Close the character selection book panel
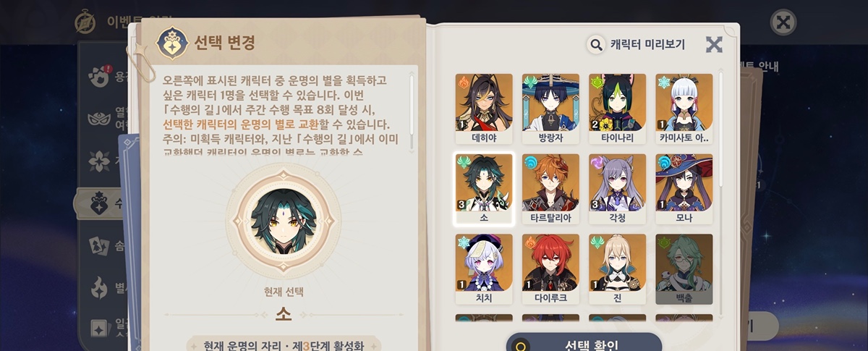The image size is (868, 351). tap(714, 45)
